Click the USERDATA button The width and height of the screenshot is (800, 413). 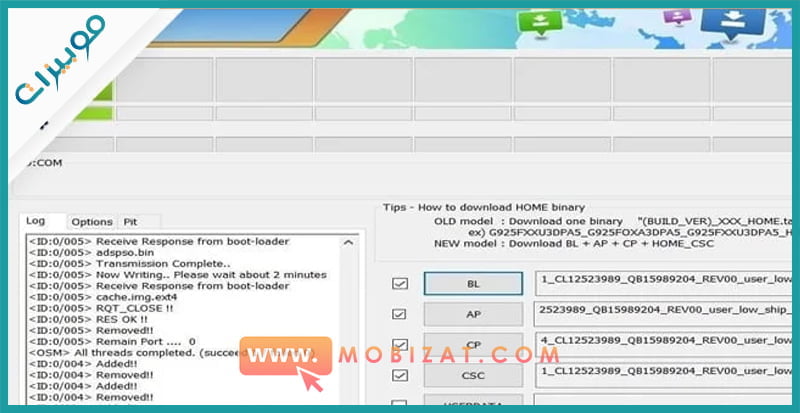[x=474, y=403]
